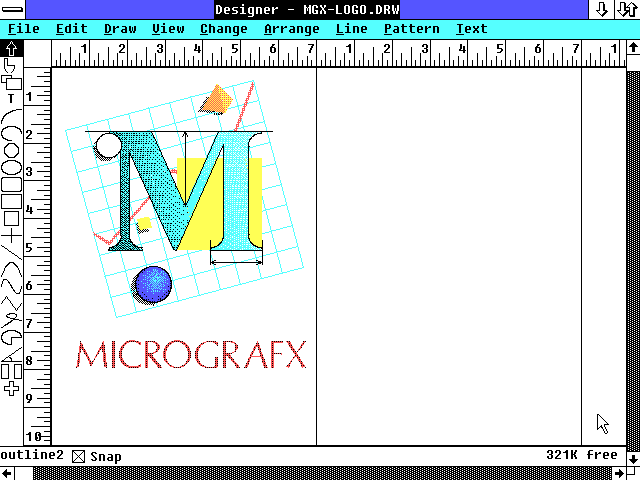Select the elliptical arc tool
Screen dimensions: 640x480
pos(11,133)
